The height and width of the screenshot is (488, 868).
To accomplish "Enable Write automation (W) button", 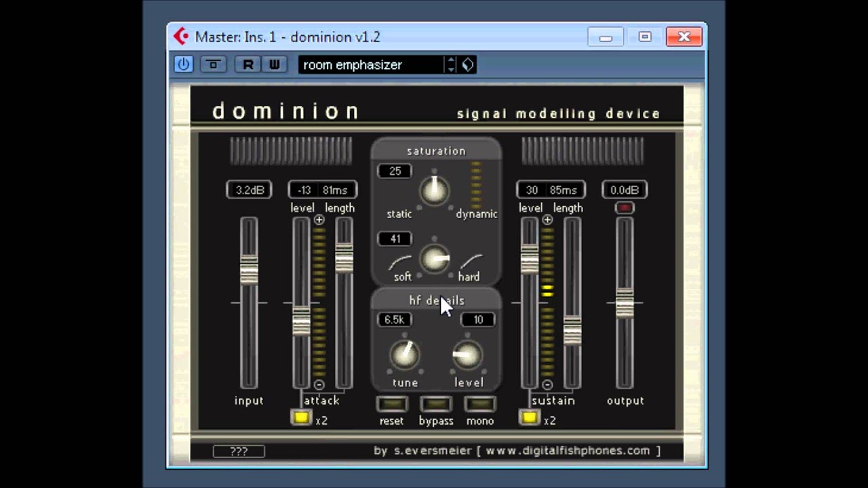I will [274, 64].
